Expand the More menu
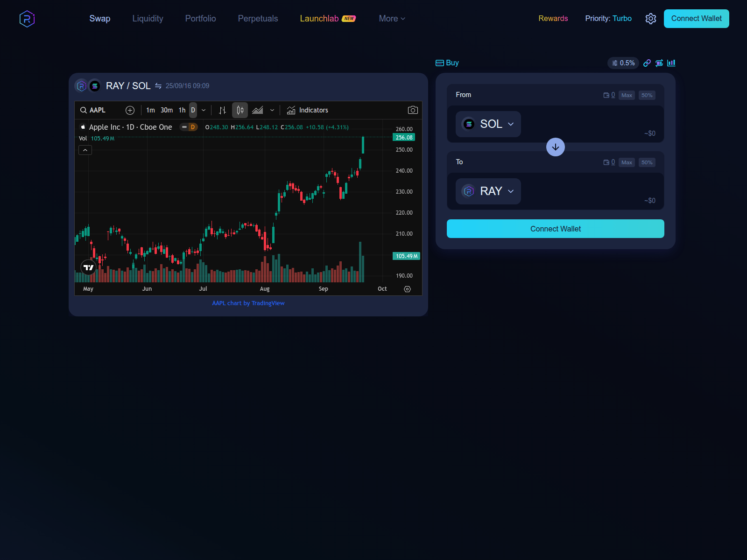 (x=392, y=19)
